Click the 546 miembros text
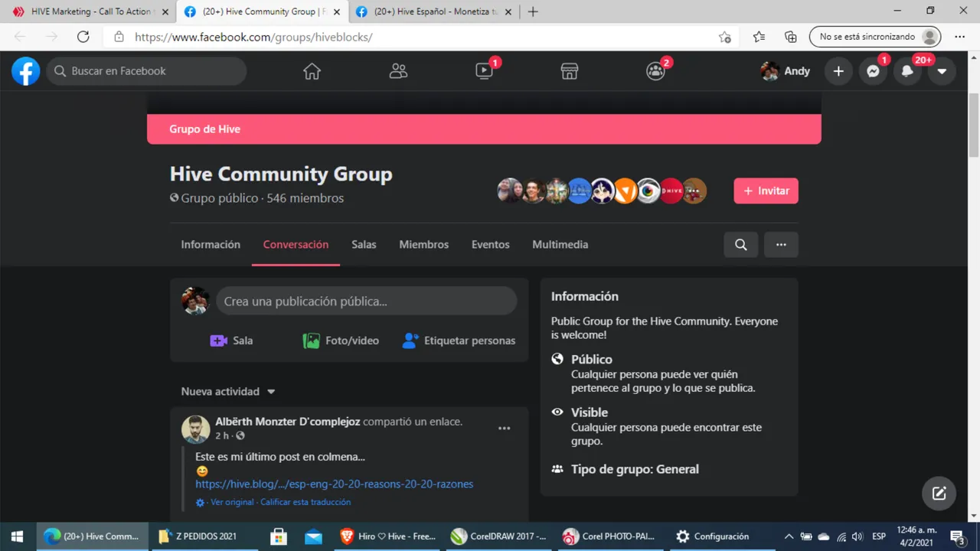The height and width of the screenshot is (551, 980). 305,198
